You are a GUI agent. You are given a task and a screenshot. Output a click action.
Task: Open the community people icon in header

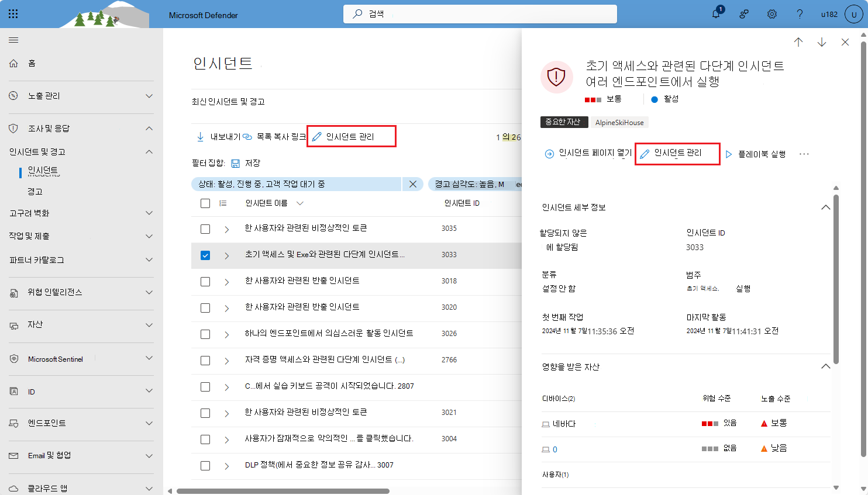point(744,14)
